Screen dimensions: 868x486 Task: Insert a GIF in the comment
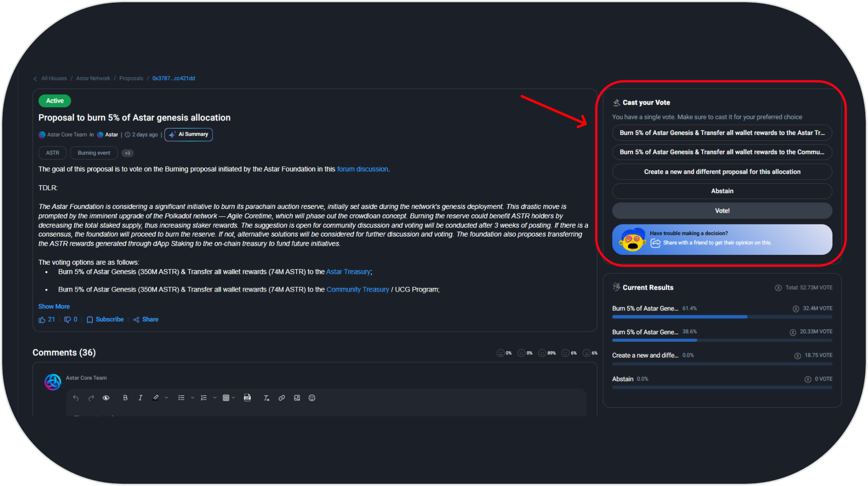247,398
